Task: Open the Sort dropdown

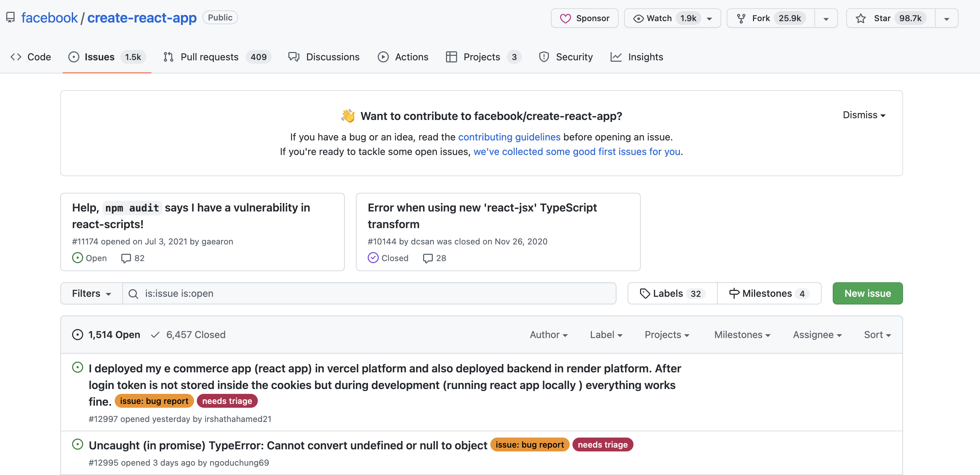Action: [877, 335]
